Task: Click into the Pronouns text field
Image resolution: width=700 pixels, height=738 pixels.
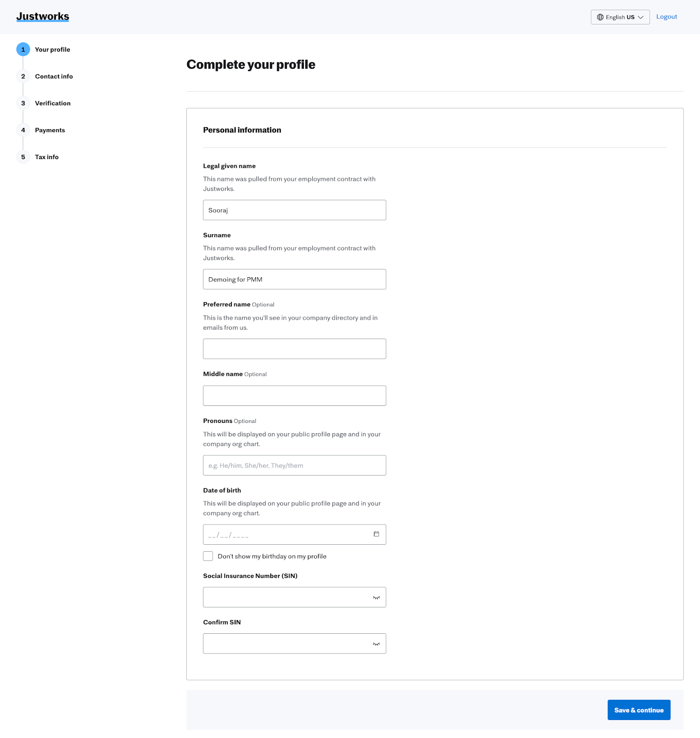Action: tap(294, 465)
